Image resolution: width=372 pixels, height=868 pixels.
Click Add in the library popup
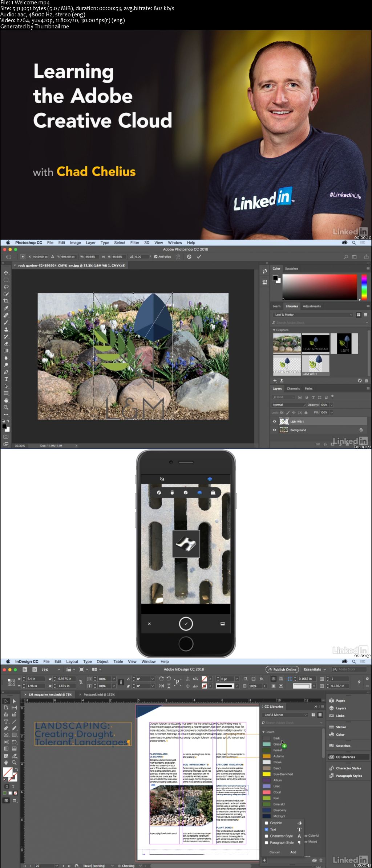[x=293, y=852]
